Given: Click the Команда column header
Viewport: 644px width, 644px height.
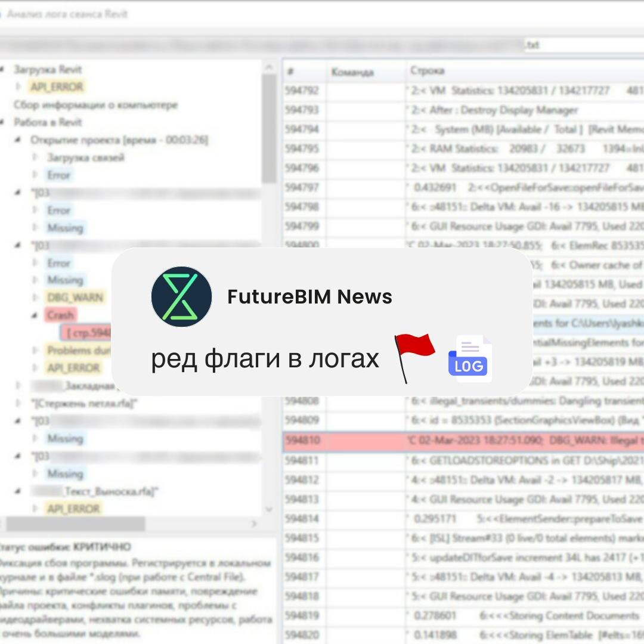Looking at the screenshot, I should pos(366,72).
